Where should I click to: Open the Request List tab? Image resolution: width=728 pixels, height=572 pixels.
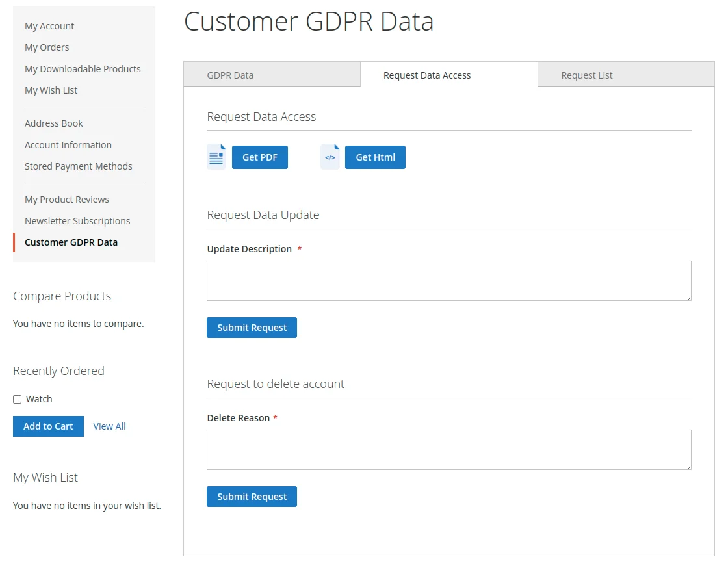586,75
